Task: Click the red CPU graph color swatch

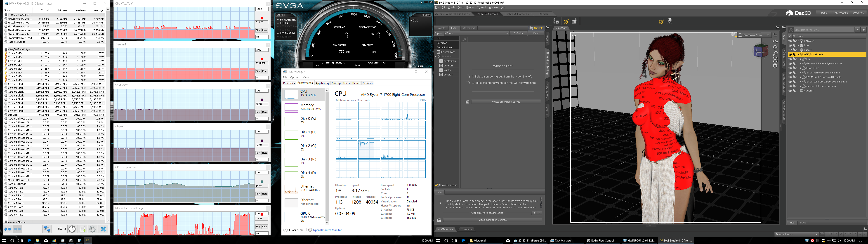Action: point(262,18)
